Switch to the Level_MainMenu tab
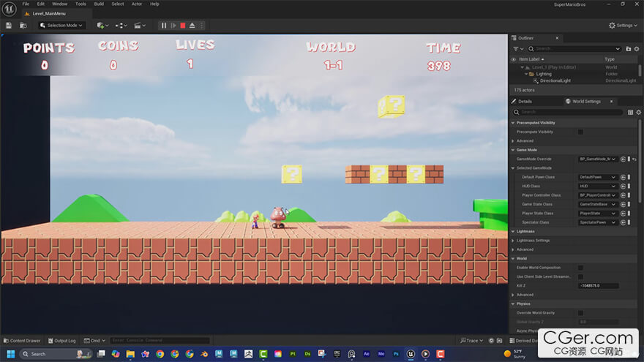 [49, 14]
